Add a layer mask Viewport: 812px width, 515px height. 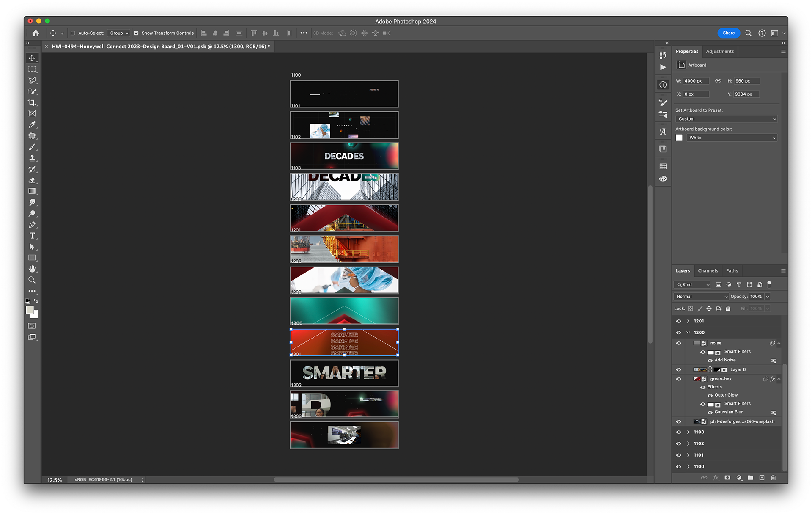(x=727, y=478)
